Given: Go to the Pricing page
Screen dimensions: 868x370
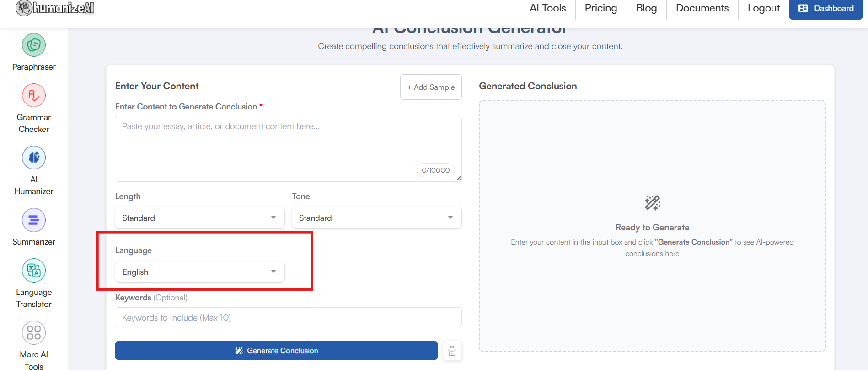Looking at the screenshot, I should click(x=600, y=8).
